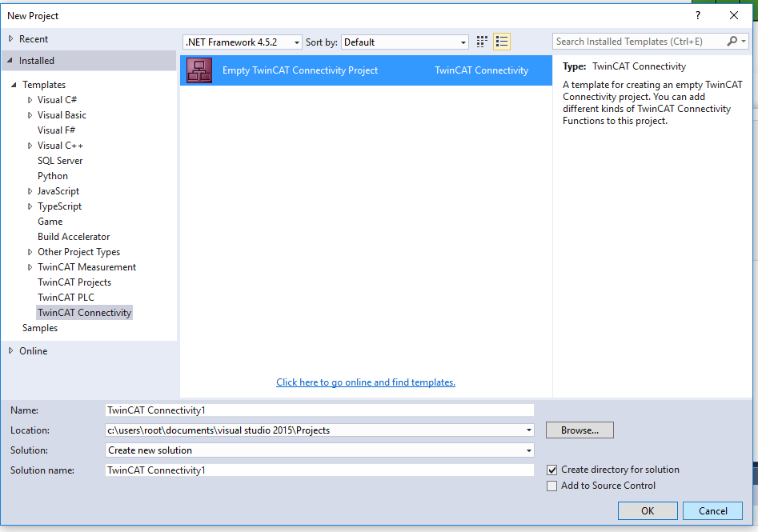
Task: Select TwinCAT Connectivity category
Action: coord(84,313)
